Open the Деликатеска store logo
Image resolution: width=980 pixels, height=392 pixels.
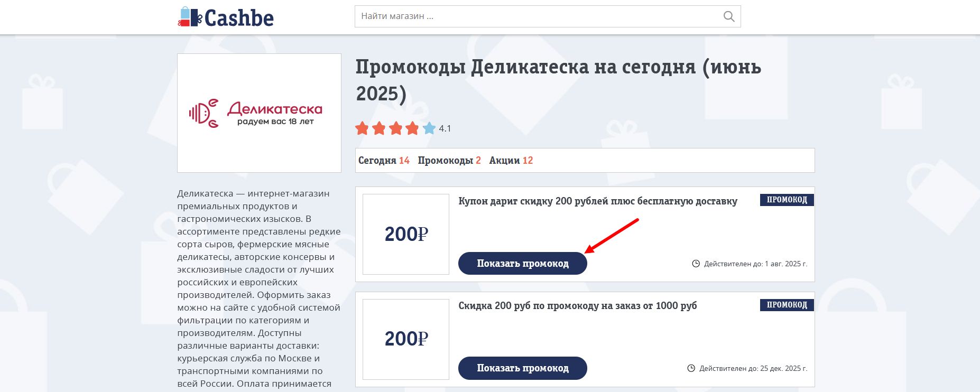coord(259,113)
